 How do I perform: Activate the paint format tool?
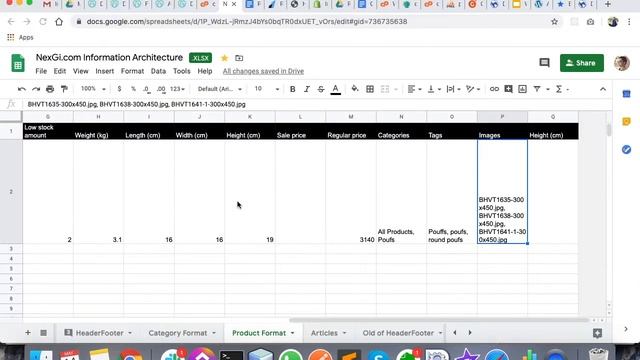(x=64, y=89)
